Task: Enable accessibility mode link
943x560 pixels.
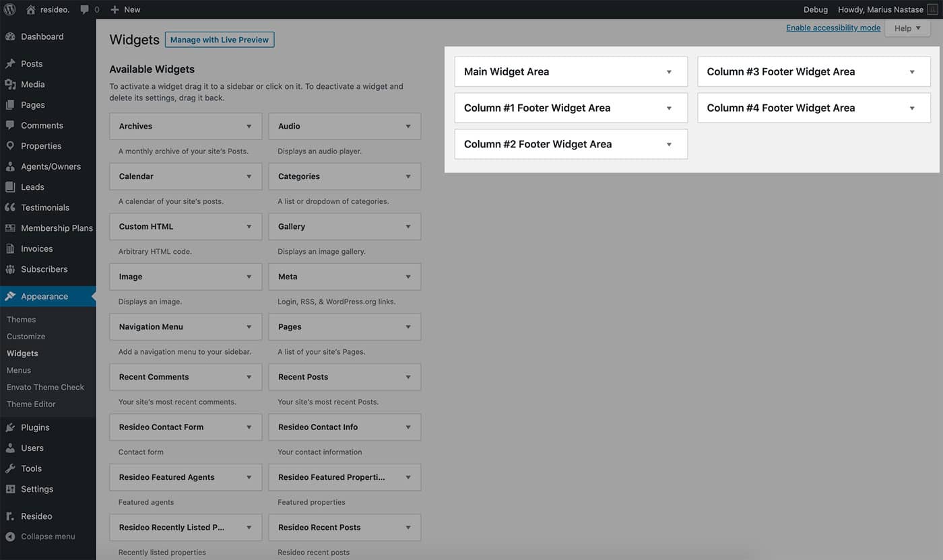Action: tap(833, 28)
